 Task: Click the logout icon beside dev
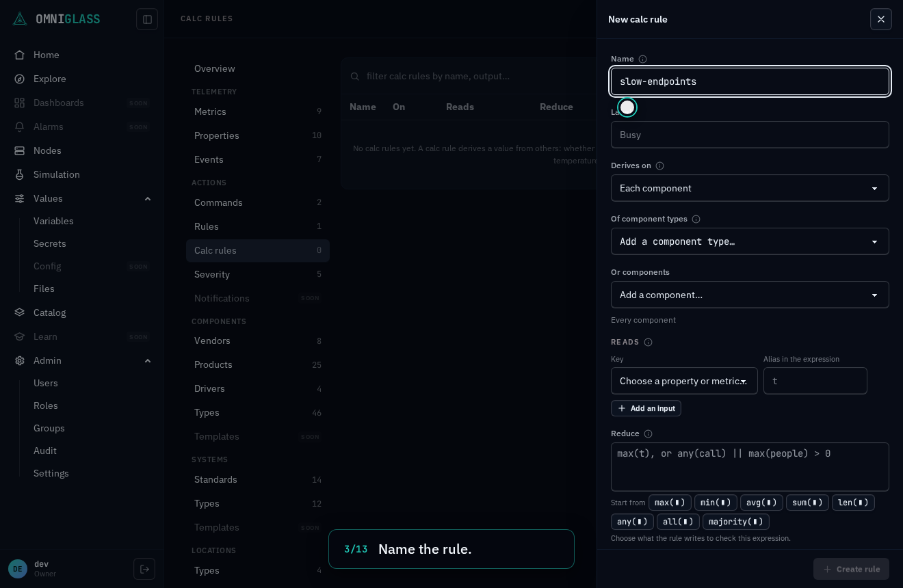(144, 569)
